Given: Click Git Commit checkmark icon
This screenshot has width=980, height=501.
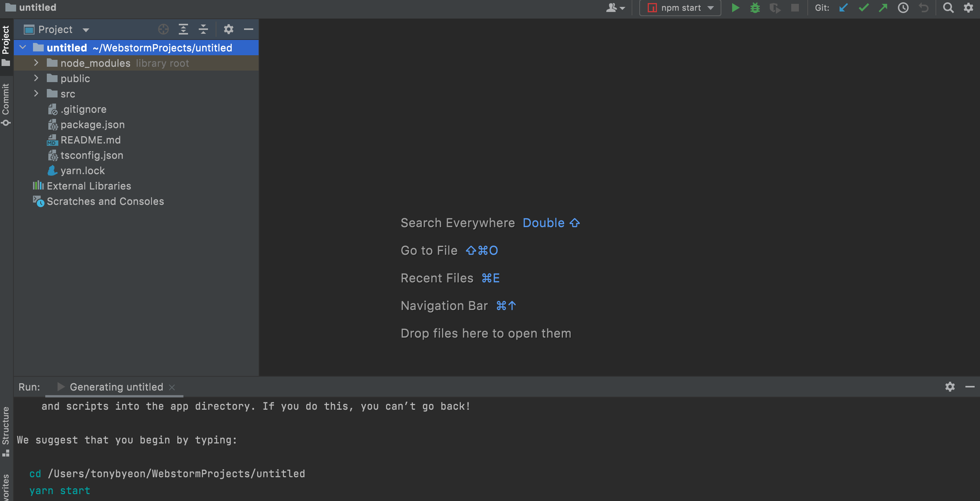Looking at the screenshot, I should coord(863,8).
